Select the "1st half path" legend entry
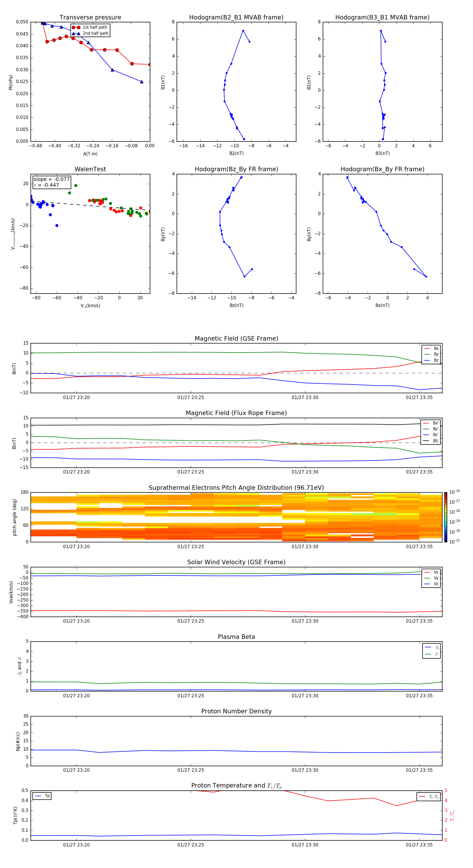 point(90,27)
